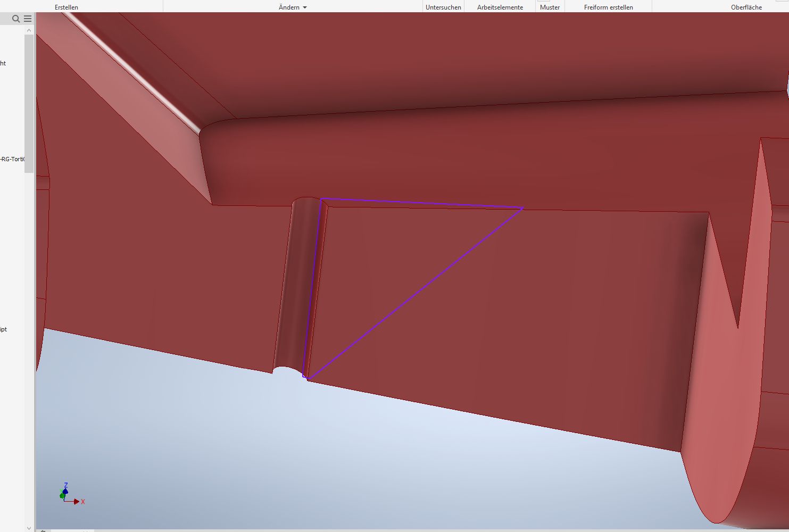Click the Arbeitselemente panel label
The image size is (789, 532).
tap(500, 7)
